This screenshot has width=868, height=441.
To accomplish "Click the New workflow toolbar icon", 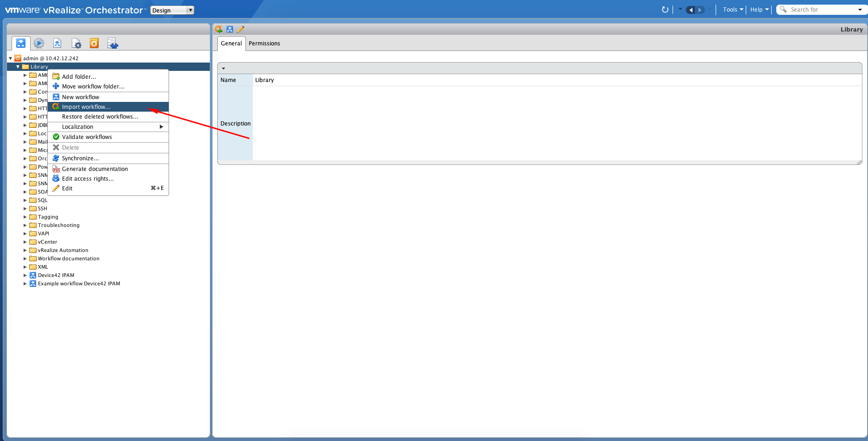I will [230, 29].
